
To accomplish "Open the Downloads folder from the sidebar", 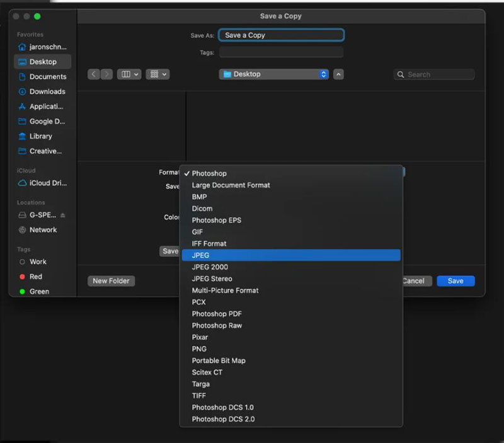I will (43, 91).
